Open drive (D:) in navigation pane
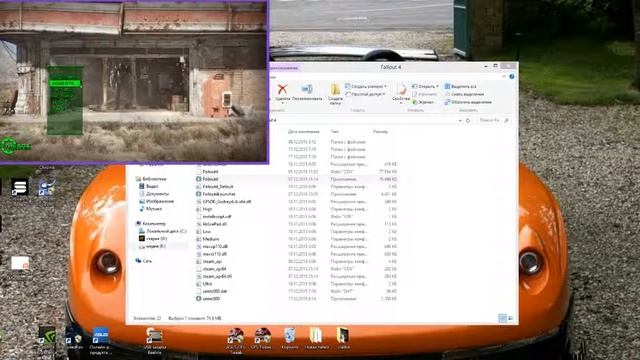The height and width of the screenshot is (360, 640). [x=153, y=238]
